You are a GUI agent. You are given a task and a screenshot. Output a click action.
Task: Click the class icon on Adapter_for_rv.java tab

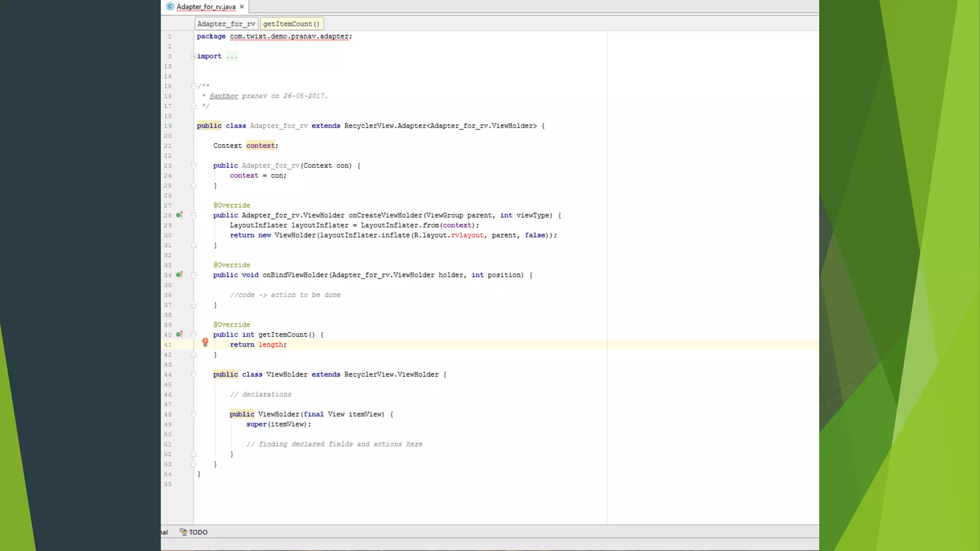tap(170, 7)
